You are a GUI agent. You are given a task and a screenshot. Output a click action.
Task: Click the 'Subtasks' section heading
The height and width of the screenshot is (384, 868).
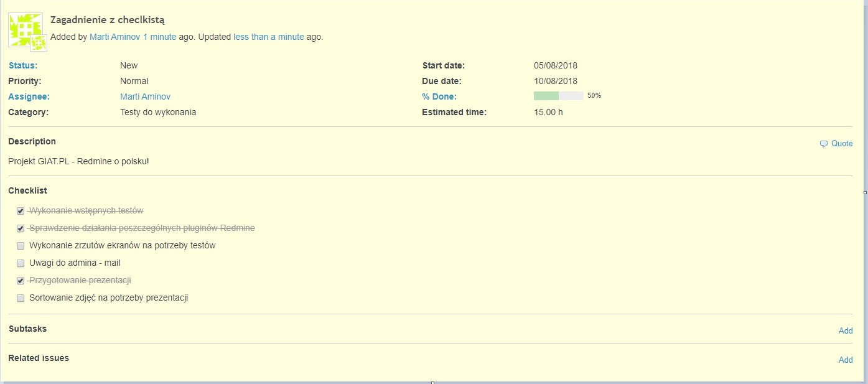(x=27, y=329)
